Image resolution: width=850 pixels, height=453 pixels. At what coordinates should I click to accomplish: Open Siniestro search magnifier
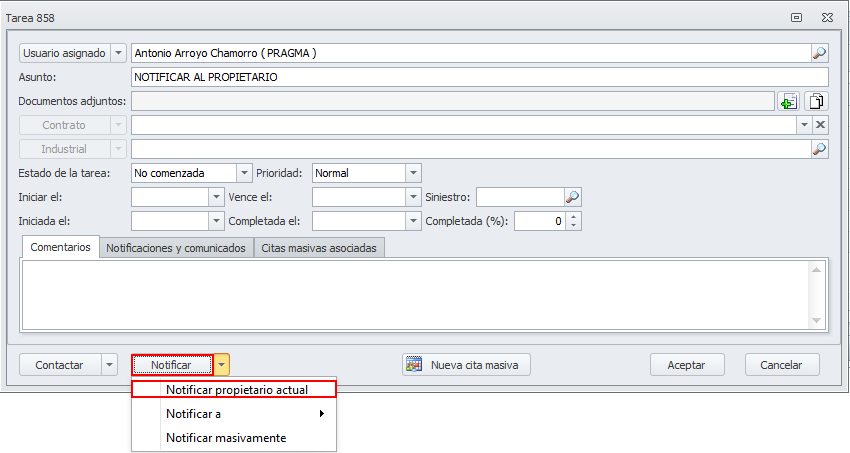click(x=572, y=197)
